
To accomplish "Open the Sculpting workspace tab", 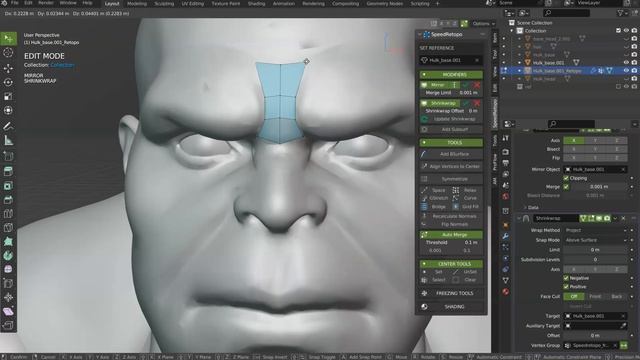I will [x=164, y=4].
